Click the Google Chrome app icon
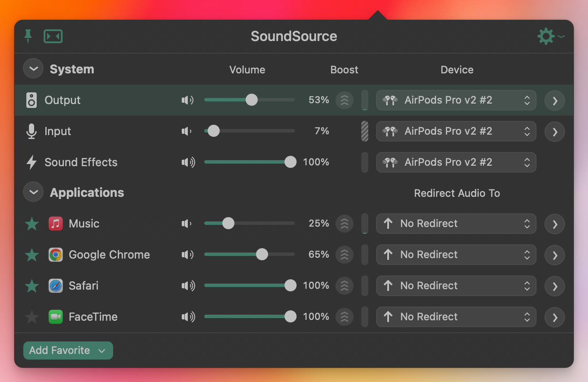588x382 pixels. pyautogui.click(x=56, y=255)
